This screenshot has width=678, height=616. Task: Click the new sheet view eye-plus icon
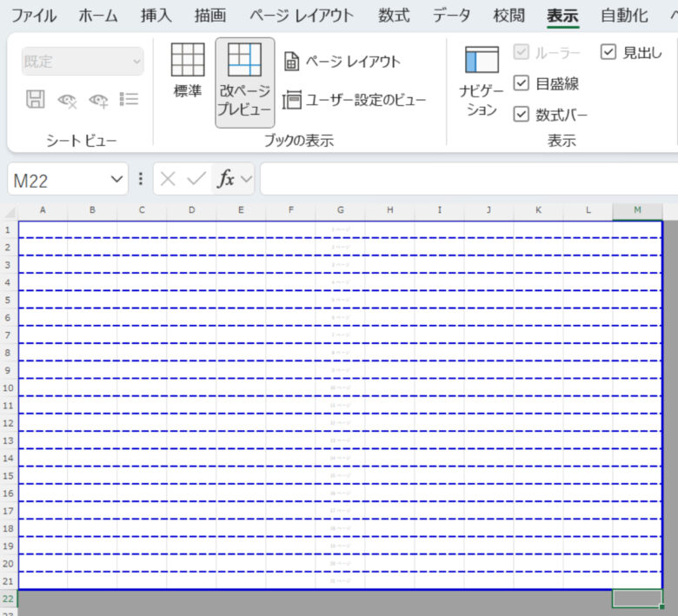point(98,100)
